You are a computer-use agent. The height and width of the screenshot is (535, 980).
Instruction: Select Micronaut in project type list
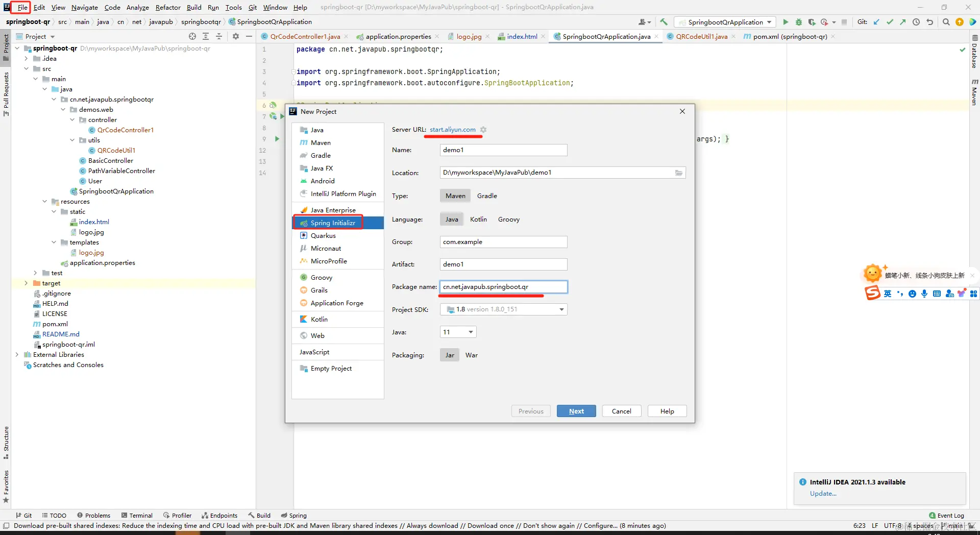(338, 249)
